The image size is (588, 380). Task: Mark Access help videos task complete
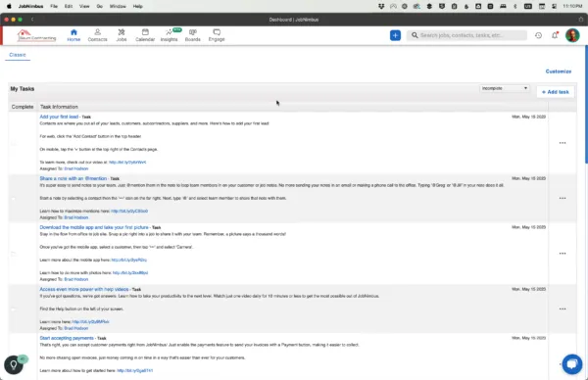(x=14, y=309)
